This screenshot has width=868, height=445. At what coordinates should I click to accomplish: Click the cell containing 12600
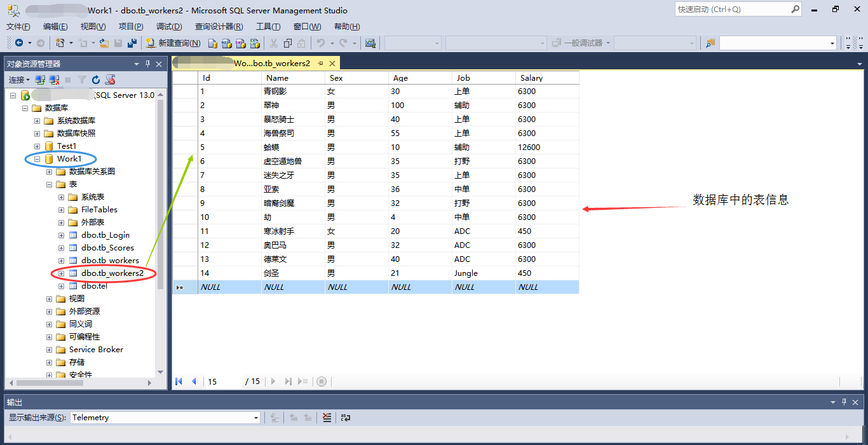click(547, 147)
